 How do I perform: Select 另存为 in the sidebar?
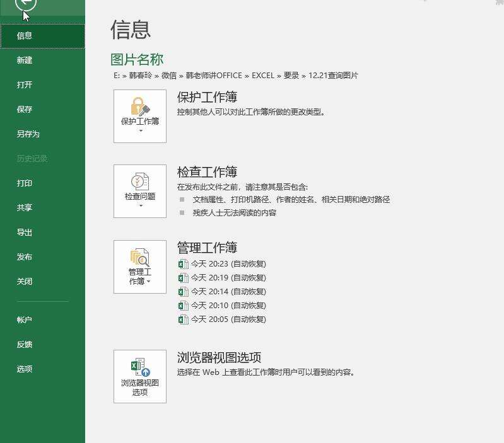click(x=28, y=134)
